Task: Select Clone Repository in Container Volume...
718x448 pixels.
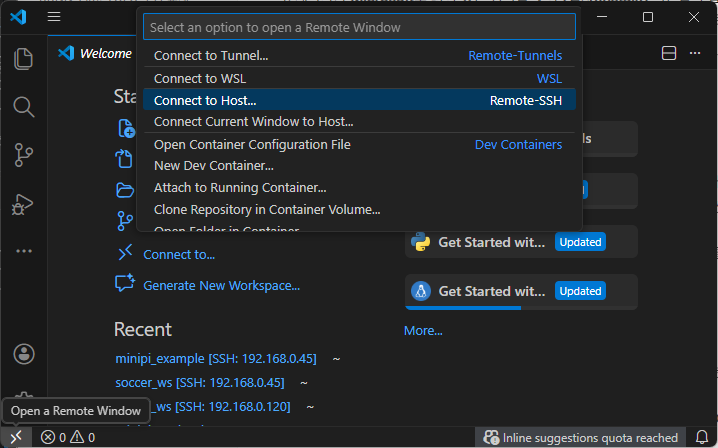Action: click(359, 210)
